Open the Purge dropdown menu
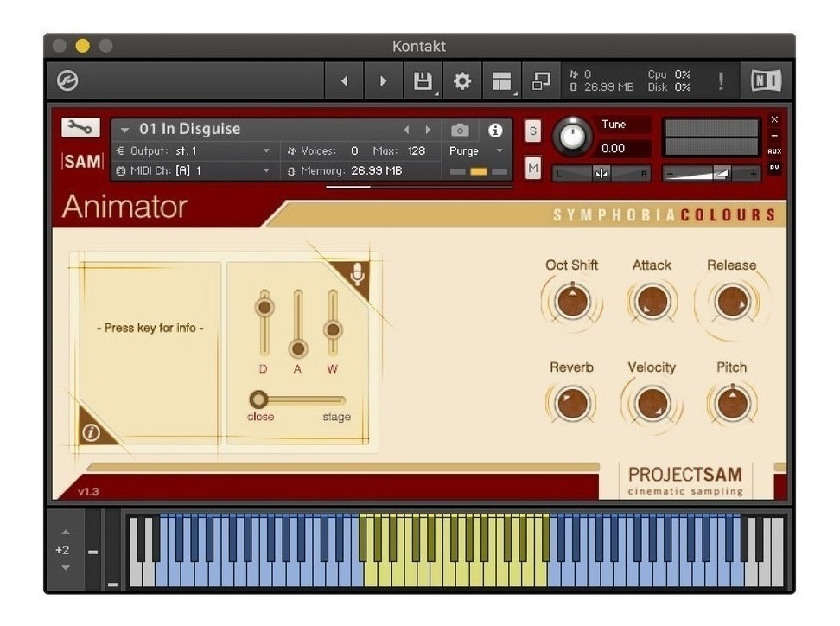Image resolution: width=840 pixels, height=626 pixels. [x=476, y=151]
